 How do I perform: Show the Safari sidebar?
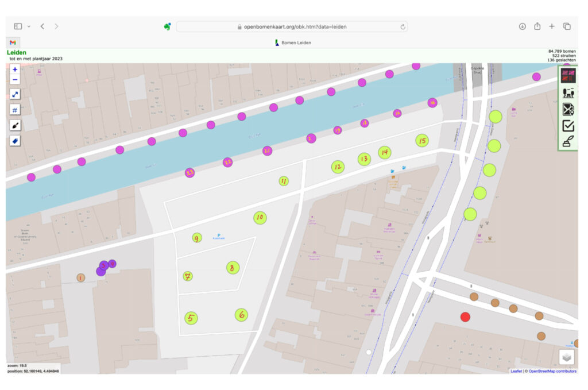click(x=18, y=26)
